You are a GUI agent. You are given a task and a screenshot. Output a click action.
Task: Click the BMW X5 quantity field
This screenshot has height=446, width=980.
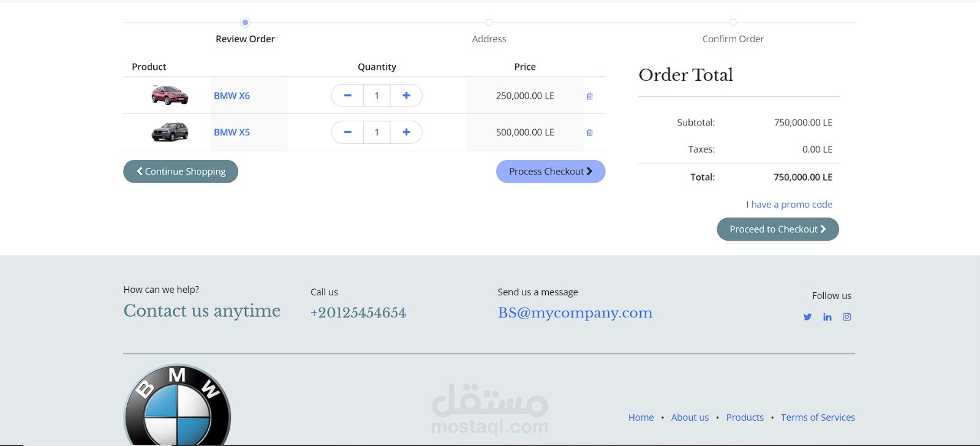click(377, 132)
